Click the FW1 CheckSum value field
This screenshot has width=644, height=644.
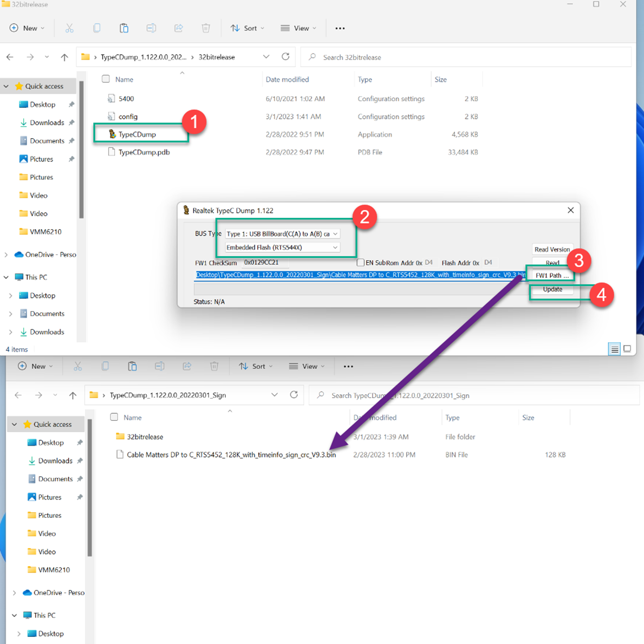(264, 262)
